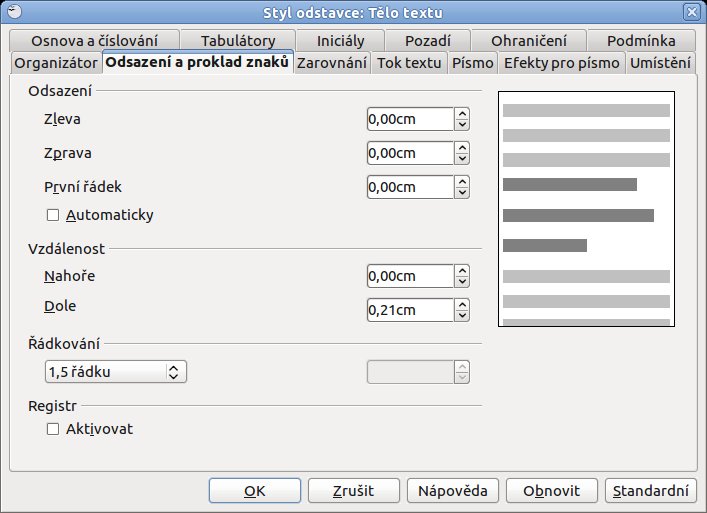Increase the První řádek indent value

(x=462, y=181)
